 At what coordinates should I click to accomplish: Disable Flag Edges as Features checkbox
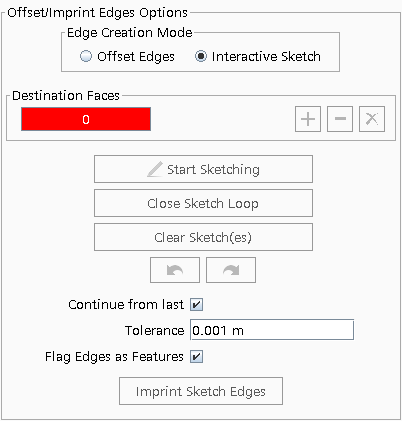coord(197,357)
